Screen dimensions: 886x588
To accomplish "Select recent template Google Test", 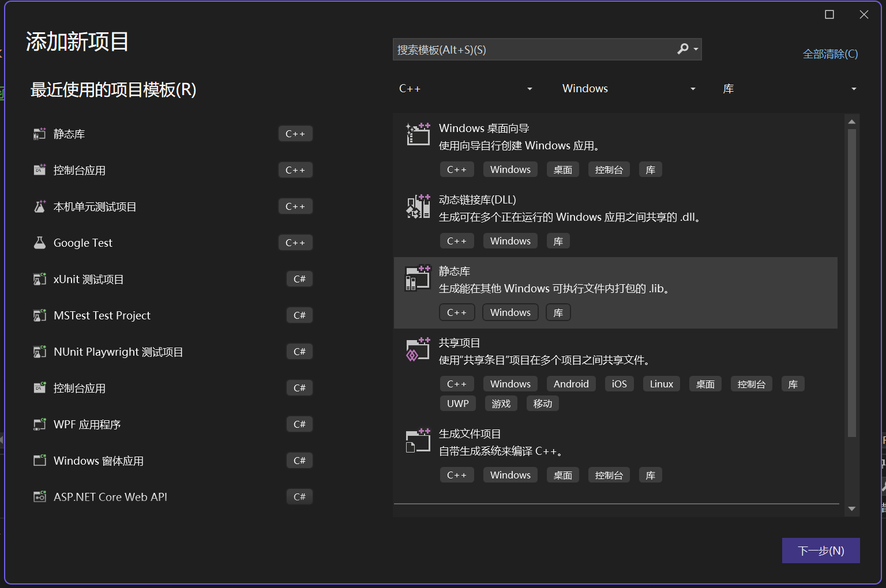I will (173, 243).
